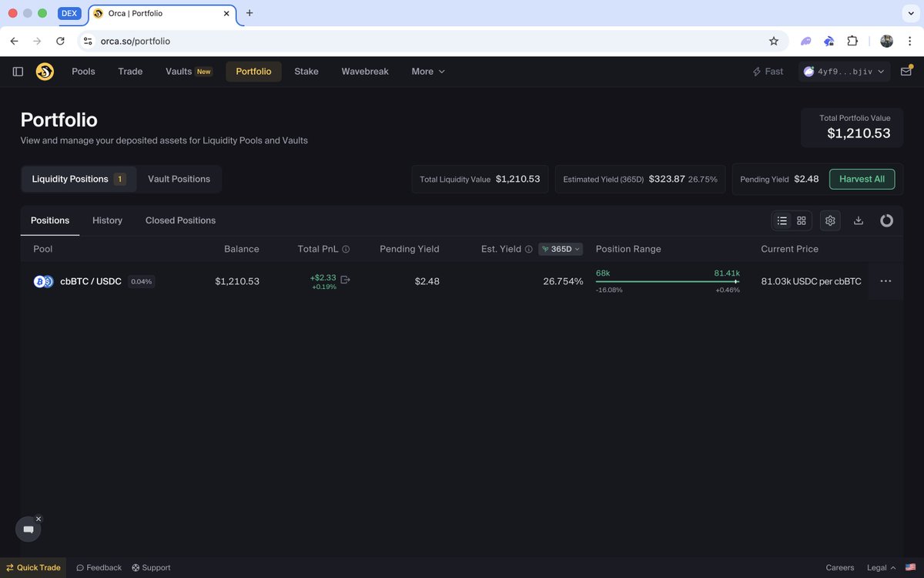The width and height of the screenshot is (924, 578).
Task: Expand the browser tab search dropdown
Action: (x=909, y=13)
